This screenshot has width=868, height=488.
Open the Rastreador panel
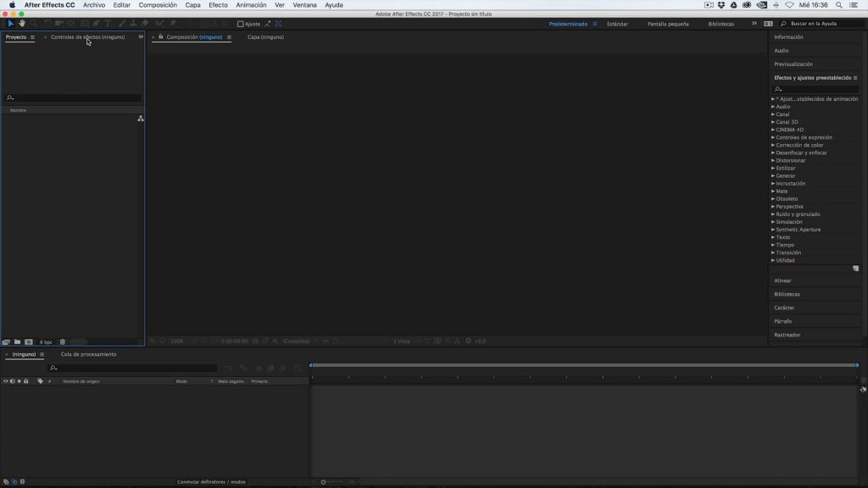tap(788, 334)
